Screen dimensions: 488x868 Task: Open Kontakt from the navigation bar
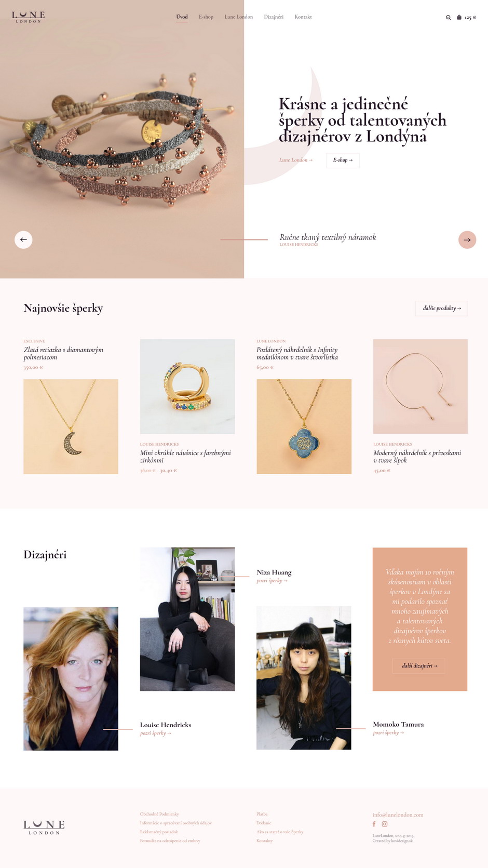point(303,17)
